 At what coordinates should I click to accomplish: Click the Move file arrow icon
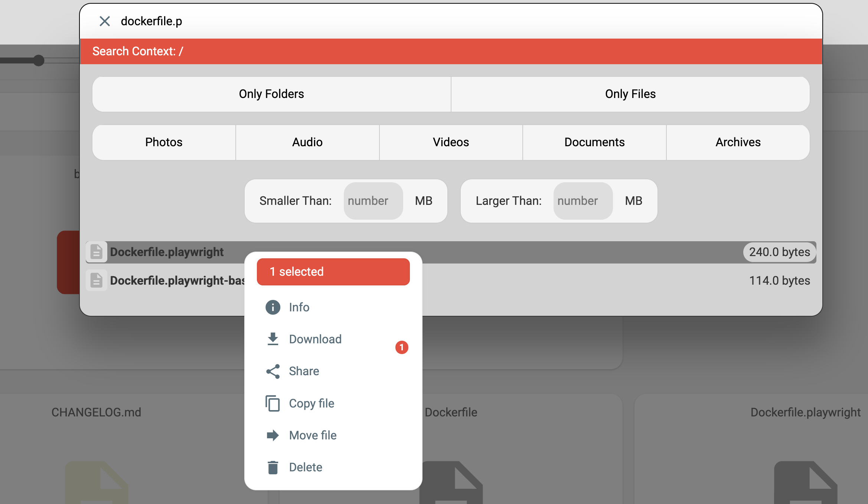tap(273, 435)
